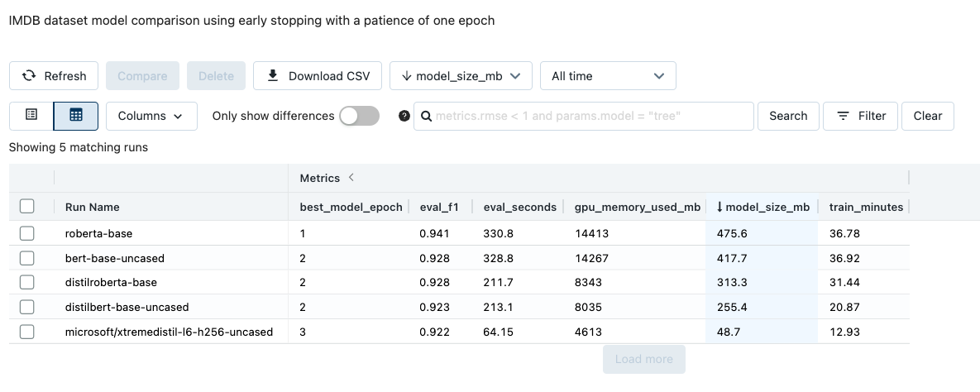Sort by eval_f1 column header
Image resolution: width=980 pixels, height=392 pixels.
coord(439,207)
